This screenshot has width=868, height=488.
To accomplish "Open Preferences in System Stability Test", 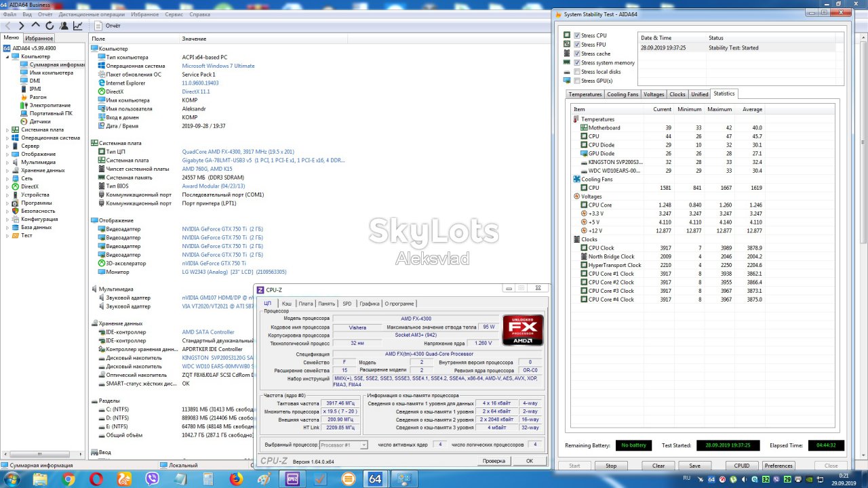I will pyautogui.click(x=778, y=466).
